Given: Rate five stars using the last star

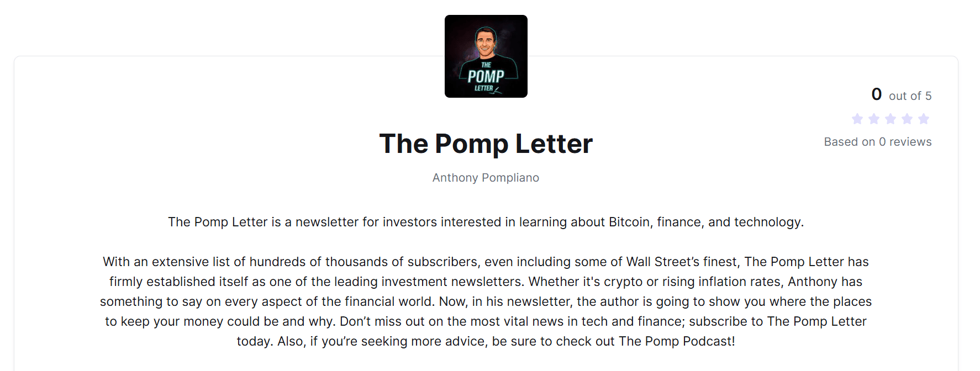Looking at the screenshot, I should [x=924, y=119].
